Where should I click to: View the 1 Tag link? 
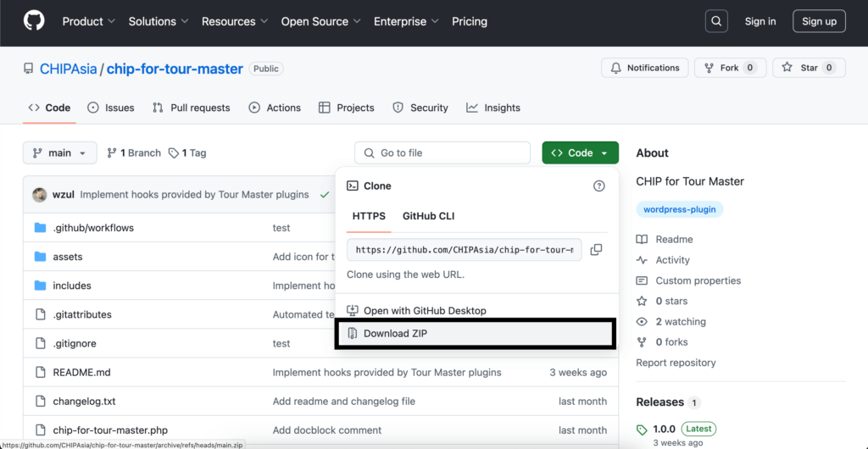tap(187, 153)
